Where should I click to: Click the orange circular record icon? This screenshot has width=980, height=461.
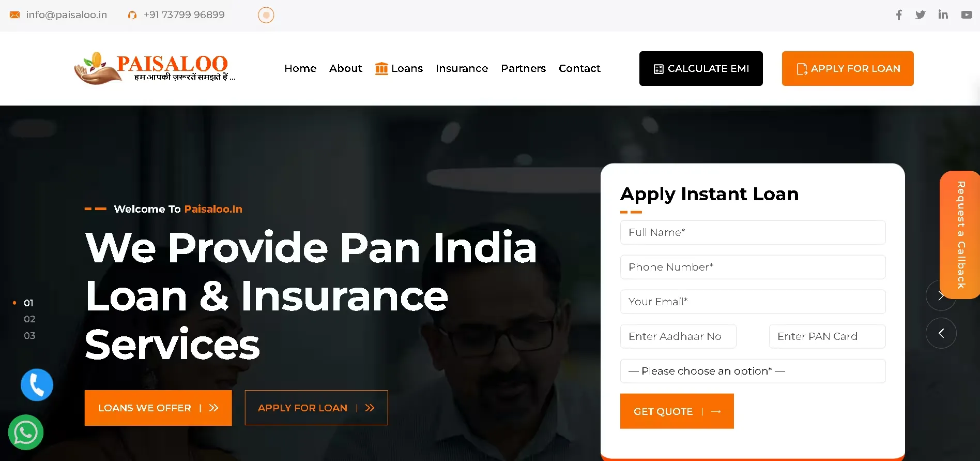pos(266,15)
